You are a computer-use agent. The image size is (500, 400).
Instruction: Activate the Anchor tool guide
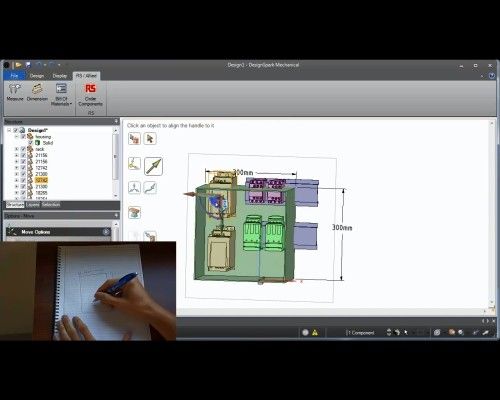click(x=134, y=163)
